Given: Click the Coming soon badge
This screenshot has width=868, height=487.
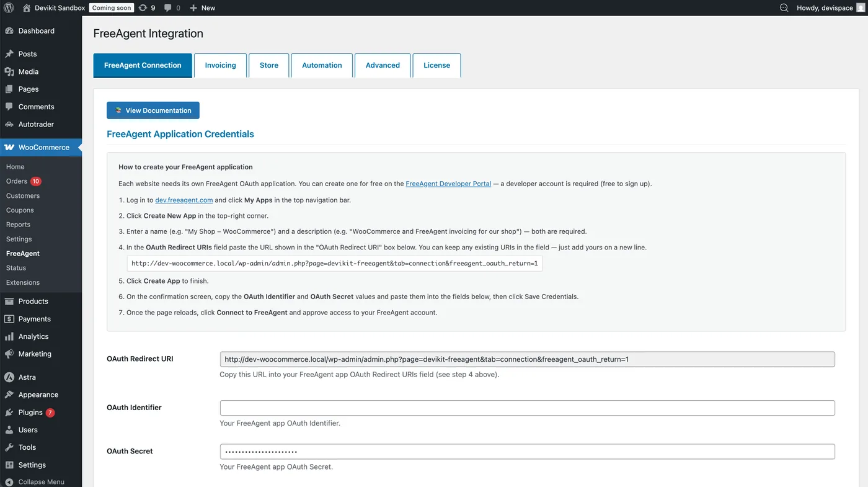Looking at the screenshot, I should point(111,8).
